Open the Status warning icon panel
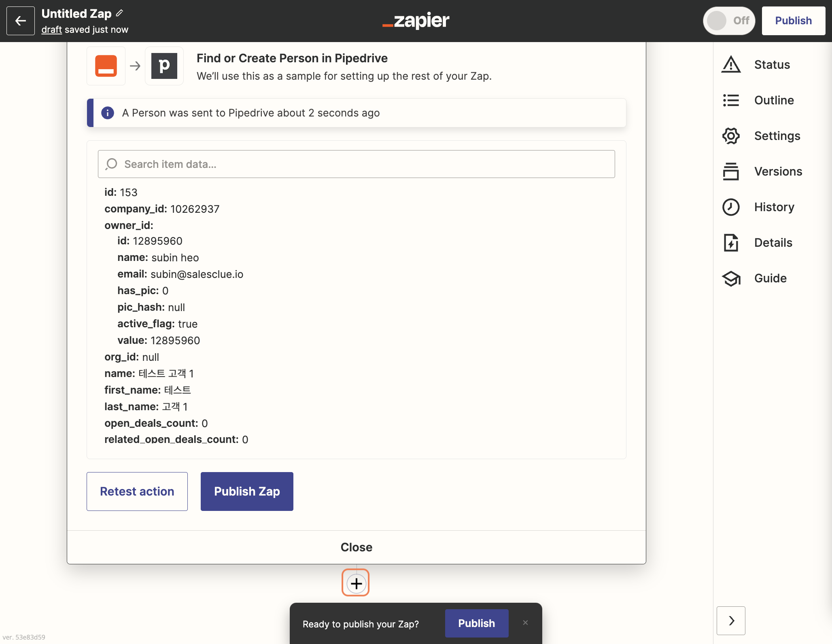 (731, 65)
